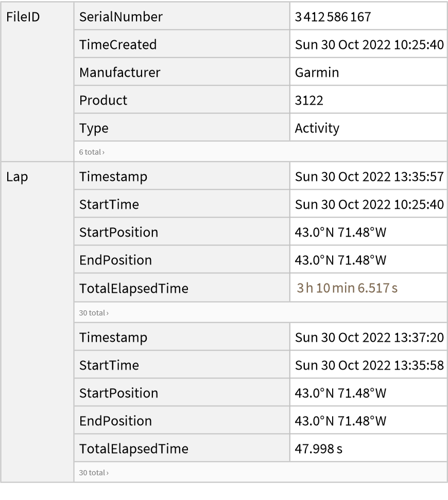Click the Type value Activity
448x500 pixels.
[x=317, y=128]
